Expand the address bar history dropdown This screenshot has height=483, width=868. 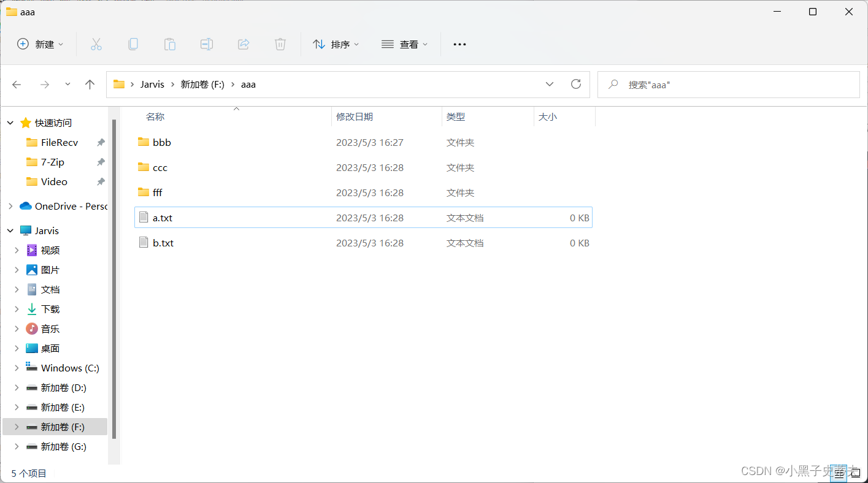click(550, 85)
